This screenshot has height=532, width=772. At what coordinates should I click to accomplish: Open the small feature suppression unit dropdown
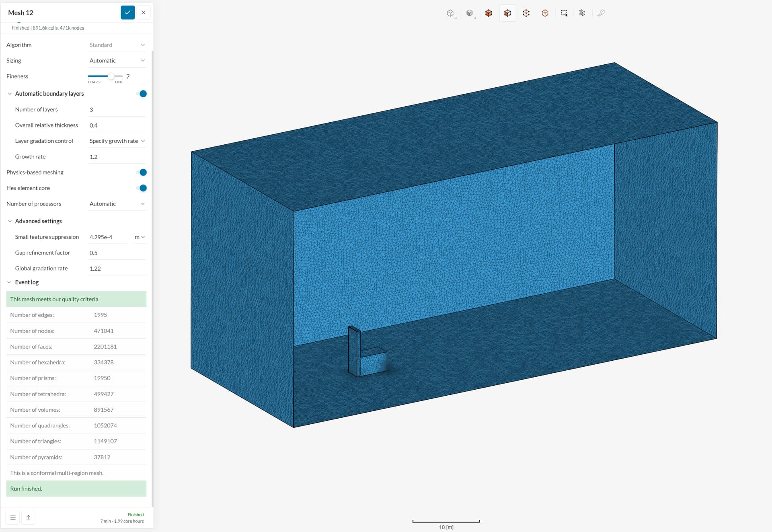click(140, 237)
